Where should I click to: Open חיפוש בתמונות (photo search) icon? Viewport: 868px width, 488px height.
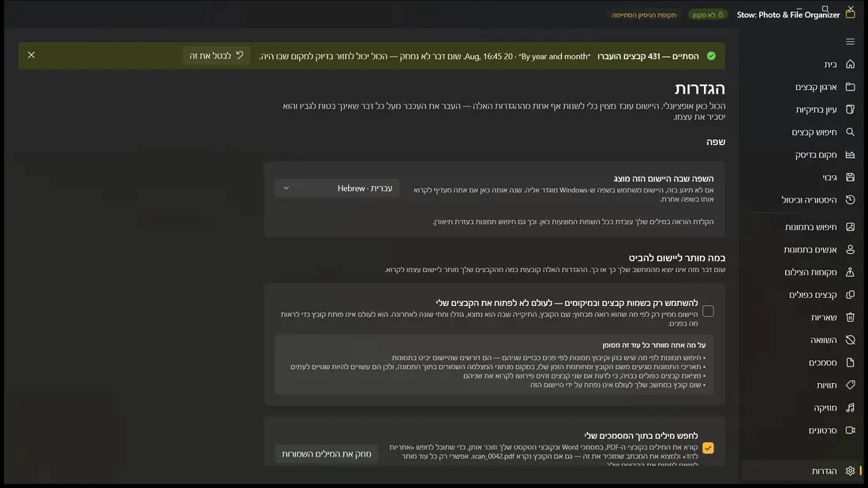(x=851, y=227)
